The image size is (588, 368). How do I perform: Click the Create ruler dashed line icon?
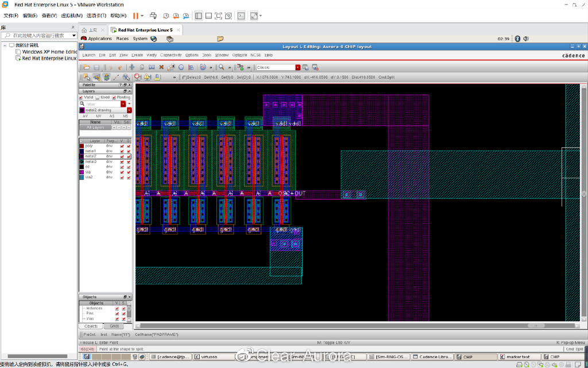[x=116, y=77]
